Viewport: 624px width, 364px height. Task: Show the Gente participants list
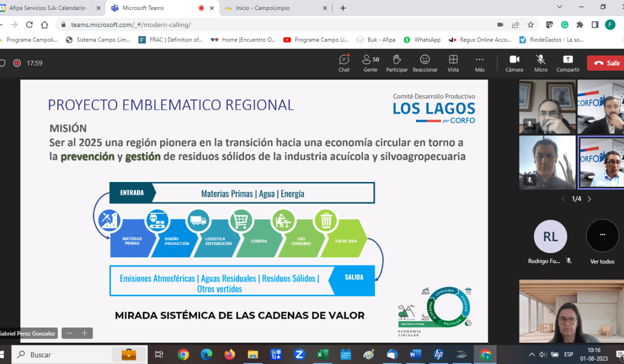370,63
